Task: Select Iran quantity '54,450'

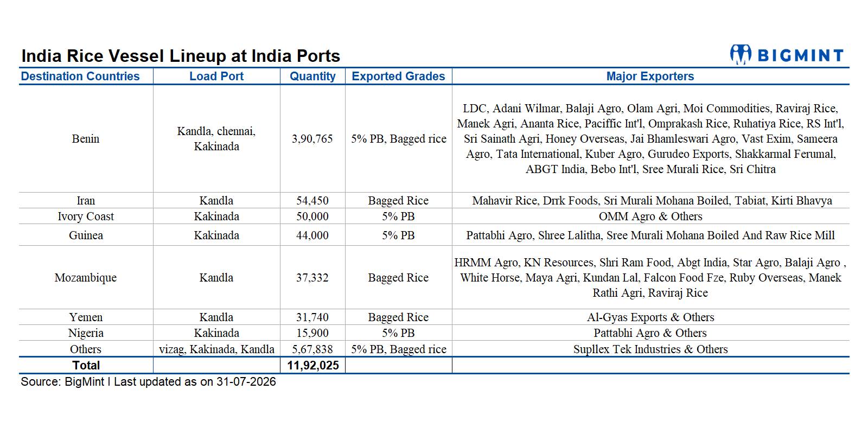Action: (x=312, y=201)
